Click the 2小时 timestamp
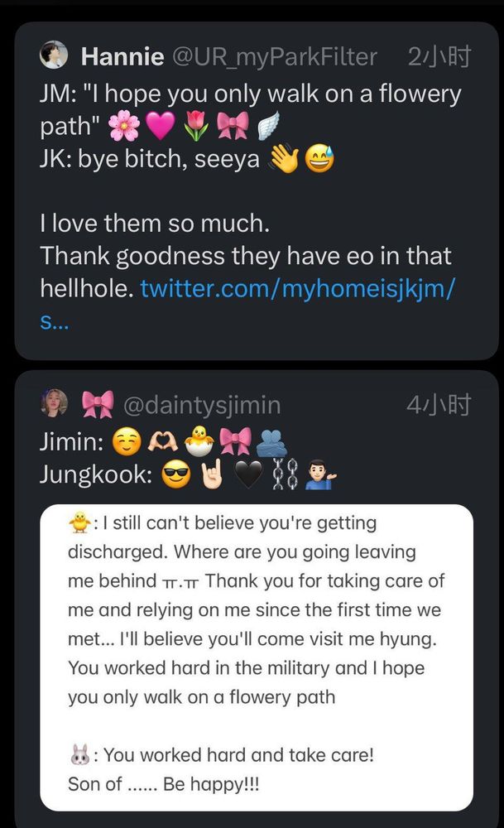504x828 pixels. pyautogui.click(x=439, y=57)
